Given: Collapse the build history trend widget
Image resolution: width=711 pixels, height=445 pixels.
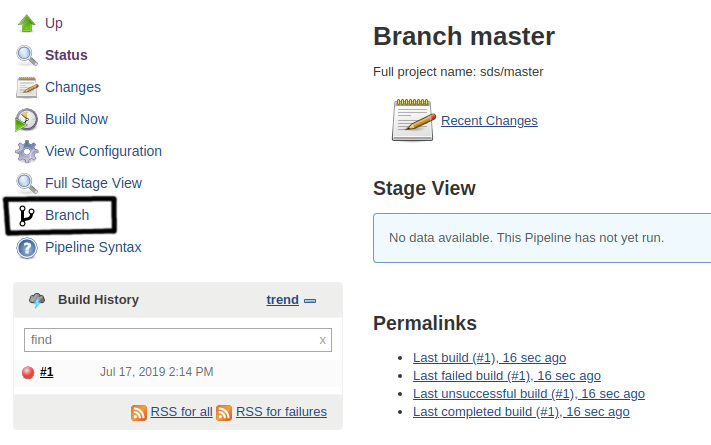Looking at the screenshot, I should point(310,301).
